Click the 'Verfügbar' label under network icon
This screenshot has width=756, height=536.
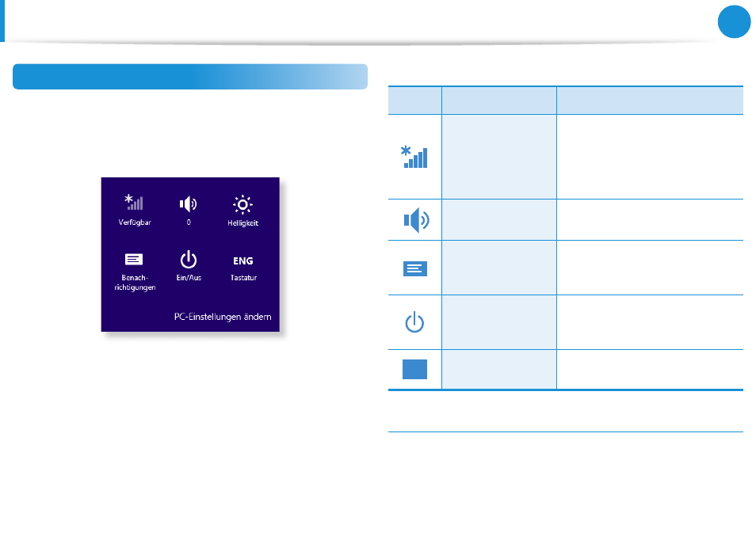[135, 222]
